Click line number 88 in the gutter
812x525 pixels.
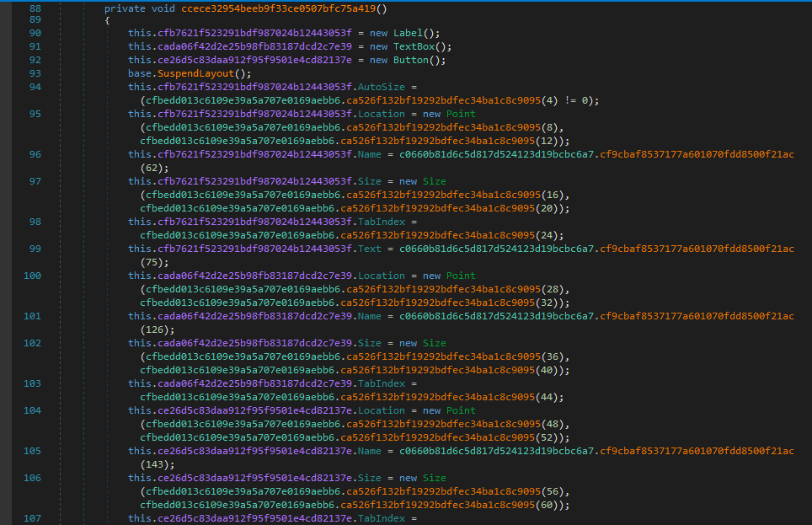[x=35, y=8]
